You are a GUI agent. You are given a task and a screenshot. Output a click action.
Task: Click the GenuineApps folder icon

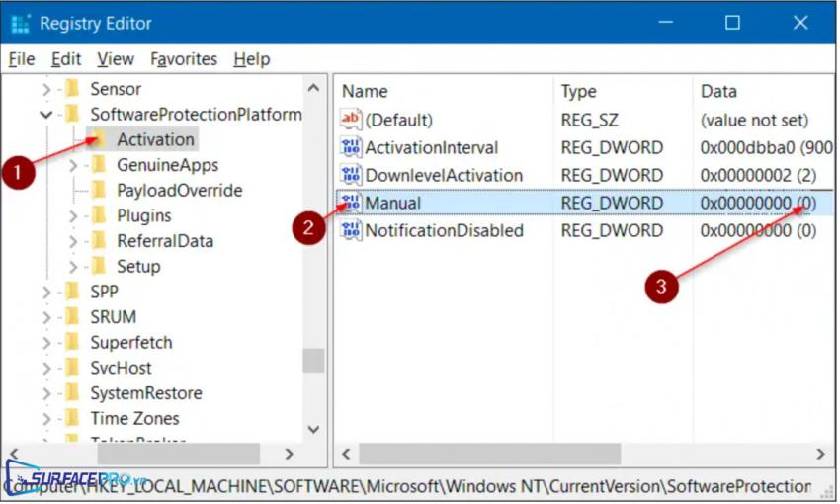point(99,164)
